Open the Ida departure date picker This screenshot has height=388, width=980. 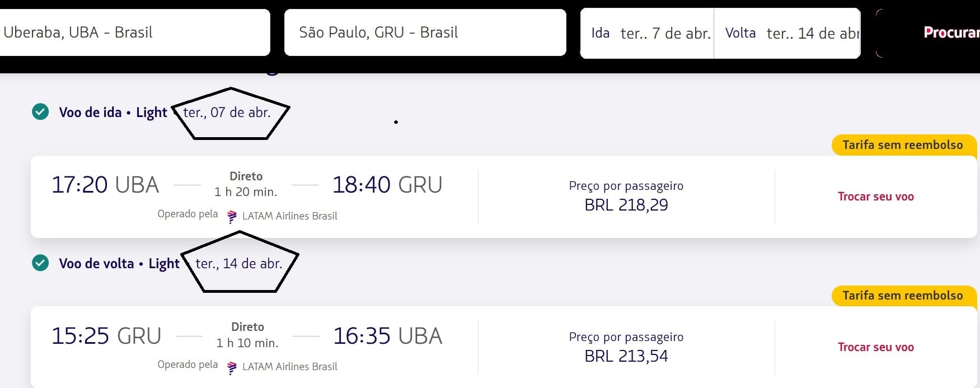click(x=648, y=34)
